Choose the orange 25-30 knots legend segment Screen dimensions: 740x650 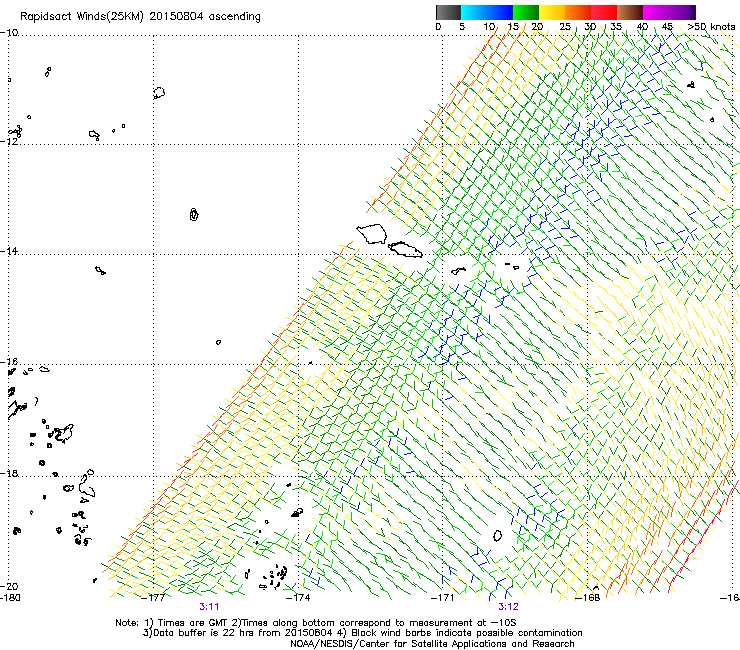[x=578, y=12]
